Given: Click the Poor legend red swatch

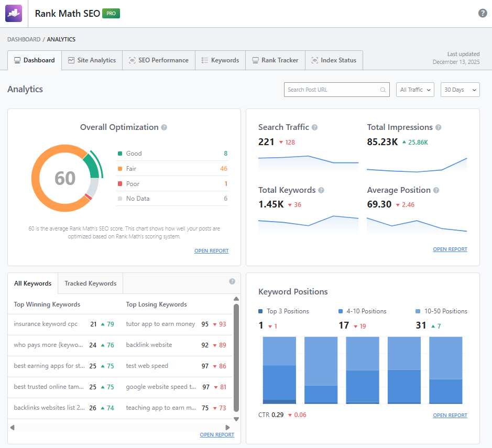Looking at the screenshot, I should coord(120,183).
